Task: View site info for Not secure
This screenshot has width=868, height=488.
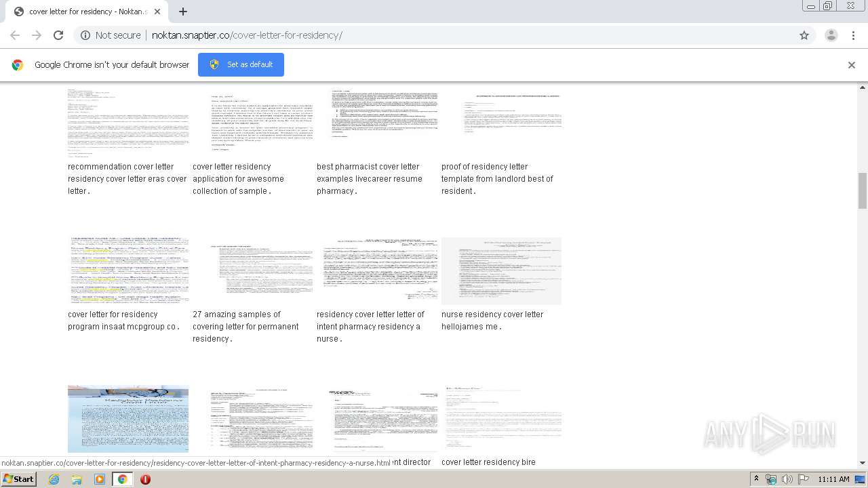Action: pyautogui.click(x=111, y=35)
